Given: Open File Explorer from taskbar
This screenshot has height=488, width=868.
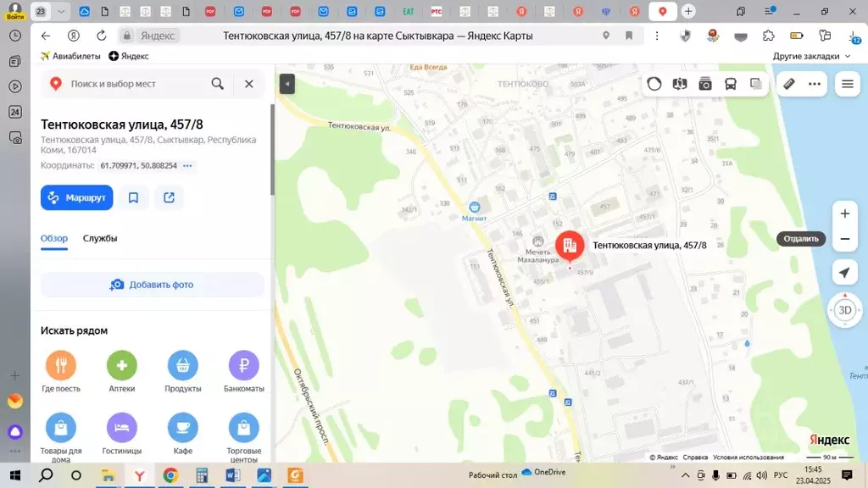Looking at the screenshot, I should pos(108,475).
